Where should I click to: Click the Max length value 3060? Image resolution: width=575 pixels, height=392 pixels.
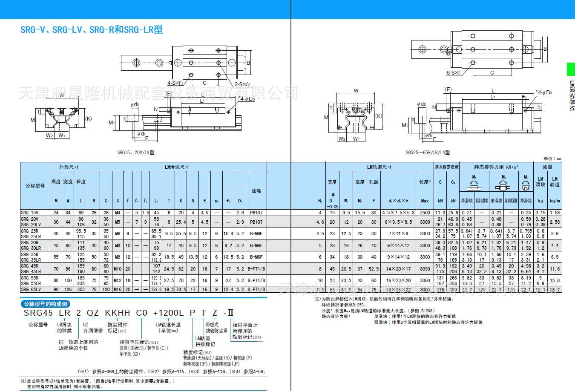click(x=425, y=280)
